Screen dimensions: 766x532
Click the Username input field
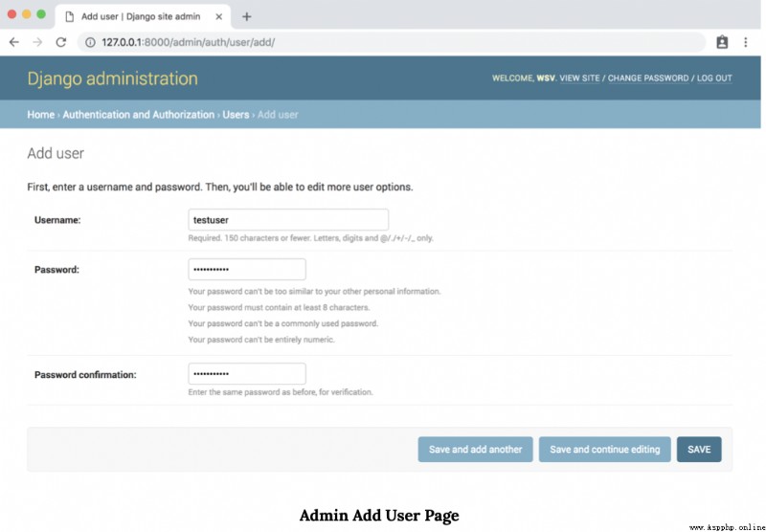point(288,220)
